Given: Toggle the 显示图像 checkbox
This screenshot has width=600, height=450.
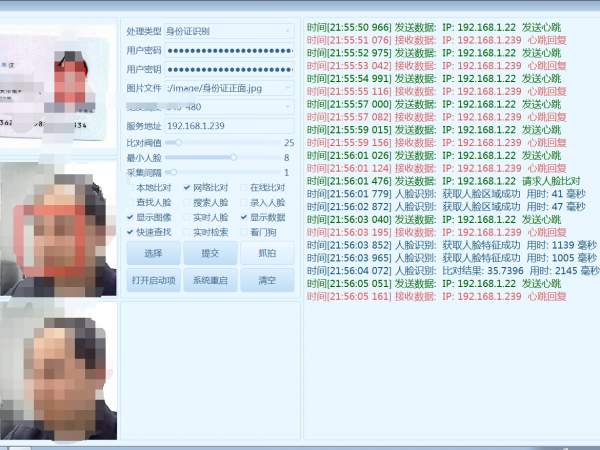Looking at the screenshot, I should coord(129,217).
